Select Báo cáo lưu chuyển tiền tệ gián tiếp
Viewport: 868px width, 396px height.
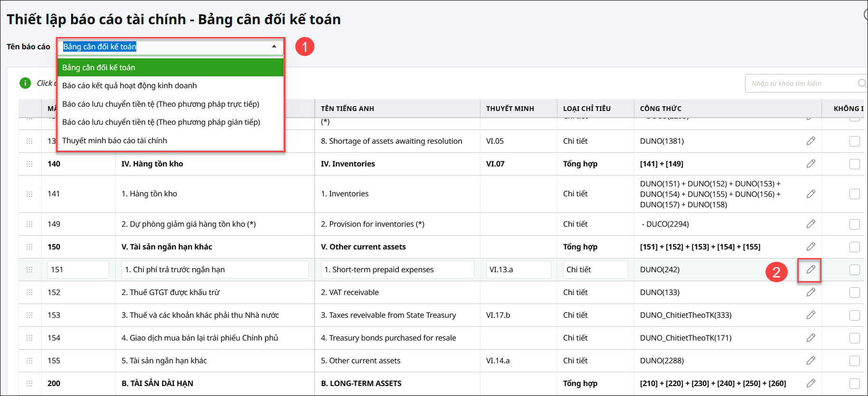(161, 122)
